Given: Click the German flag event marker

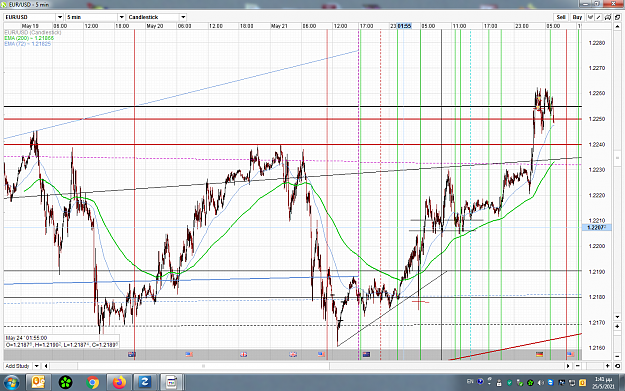Looking at the screenshot, I should [x=539, y=354].
